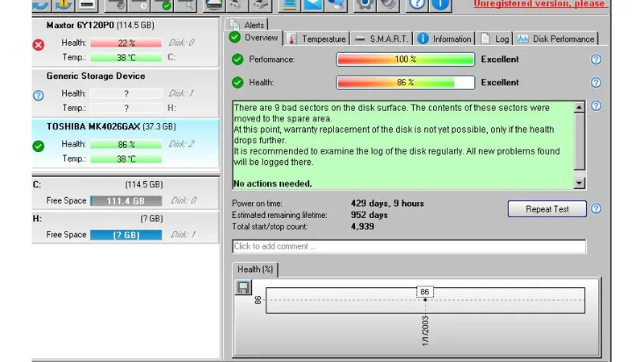
Task: Click the 'Click to add comment' field
Action: point(409,246)
